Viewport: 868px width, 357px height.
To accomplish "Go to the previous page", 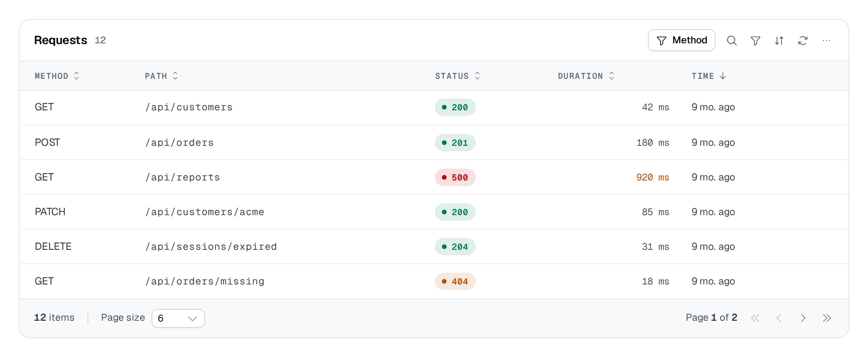I will 779,318.
